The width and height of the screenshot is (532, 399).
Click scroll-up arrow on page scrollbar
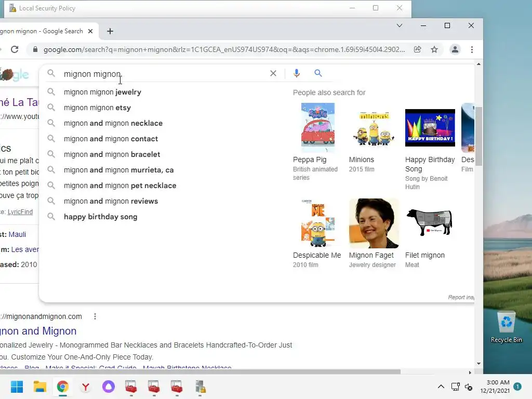(x=478, y=64)
